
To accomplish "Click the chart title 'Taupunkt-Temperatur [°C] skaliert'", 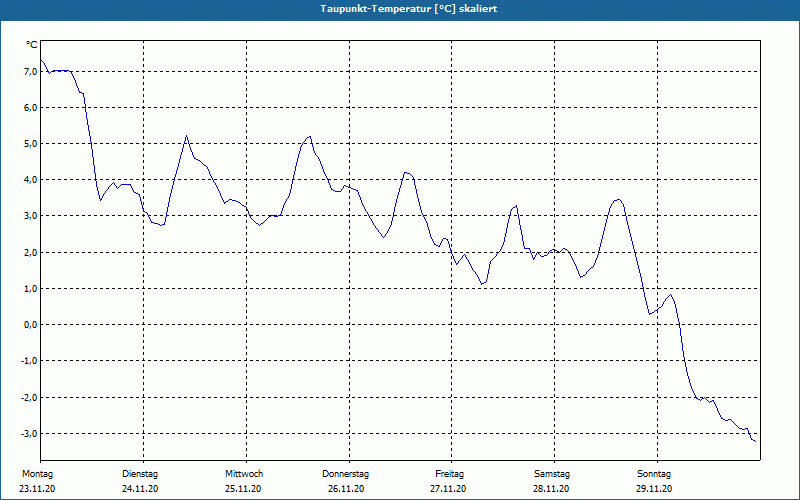I will [409, 9].
